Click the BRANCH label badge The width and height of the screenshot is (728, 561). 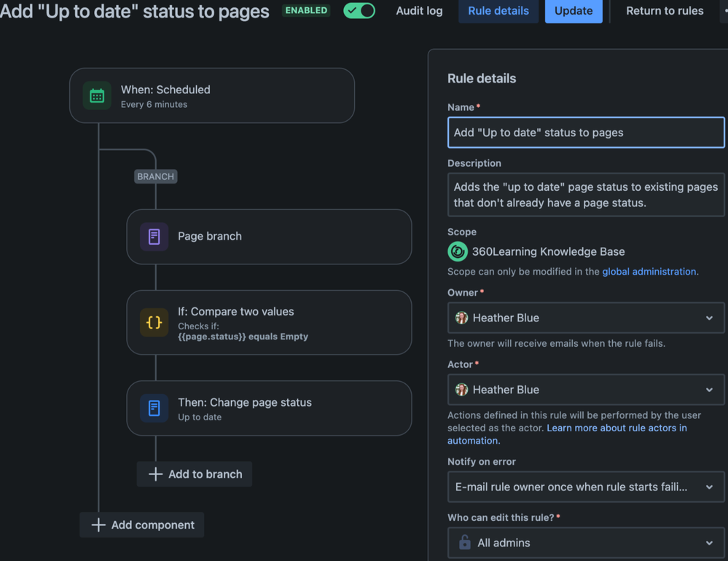(155, 177)
